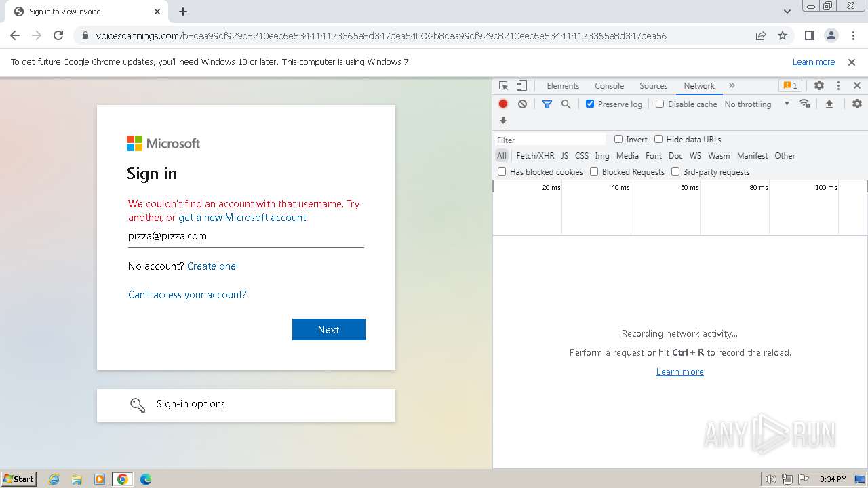Viewport: 868px width, 488px height.
Task: Enable Blocked Requests checkbox
Action: 594,171
